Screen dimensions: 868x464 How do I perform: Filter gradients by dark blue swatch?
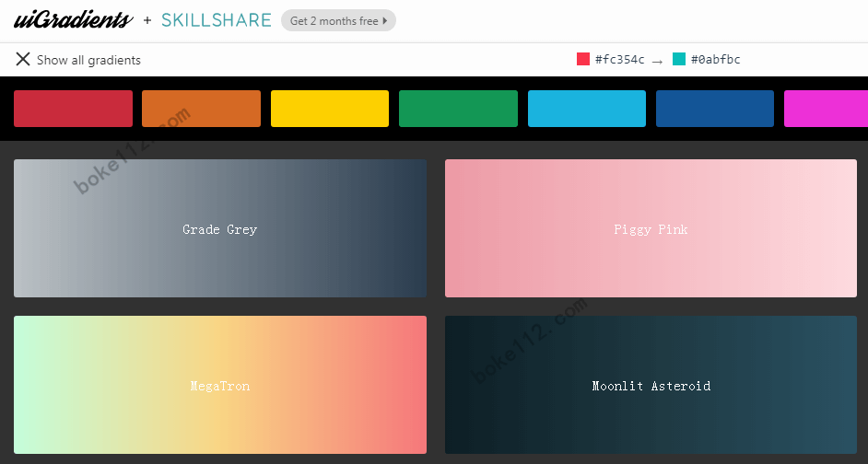[x=715, y=109]
